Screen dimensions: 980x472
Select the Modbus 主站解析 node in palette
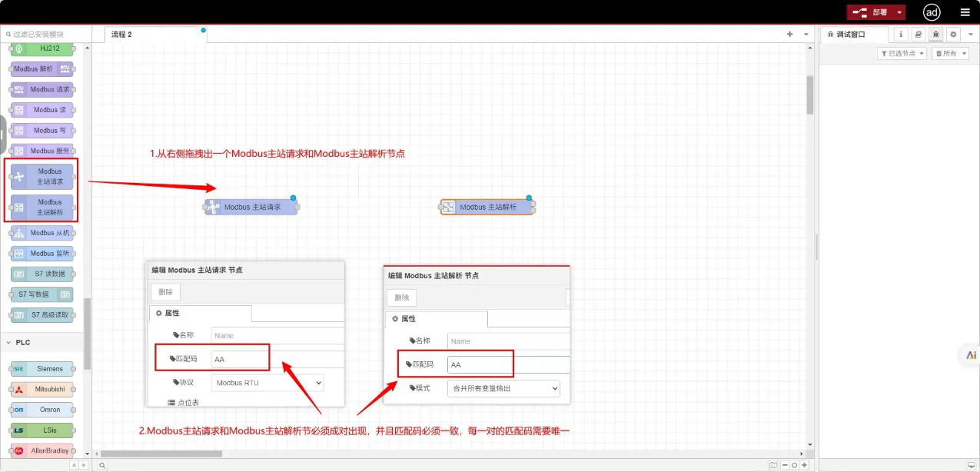point(42,207)
